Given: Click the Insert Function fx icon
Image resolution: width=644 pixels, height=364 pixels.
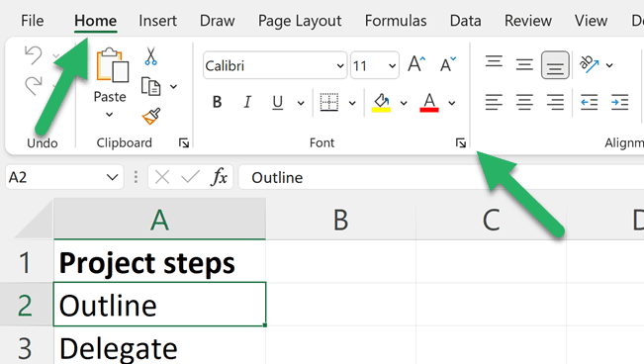Looking at the screenshot, I should 219,177.
